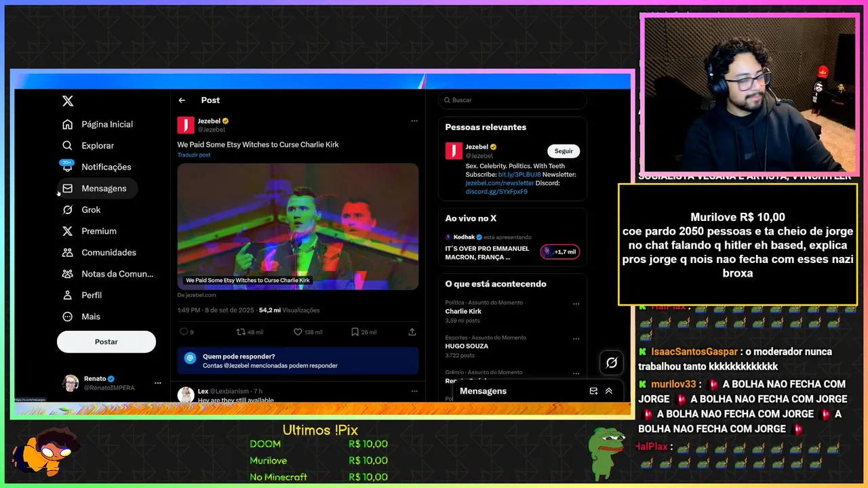Open Charlie Kirk trending topic

[x=512, y=311]
